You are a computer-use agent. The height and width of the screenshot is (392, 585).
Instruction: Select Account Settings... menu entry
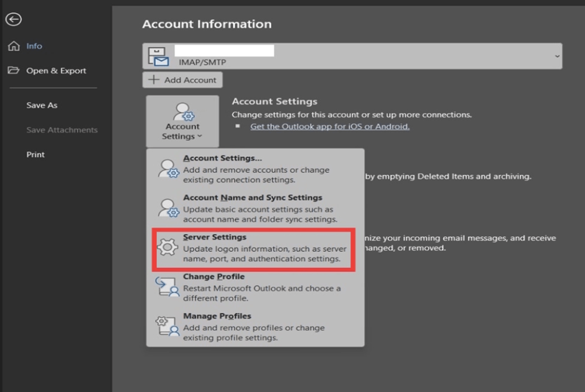pyautogui.click(x=255, y=169)
